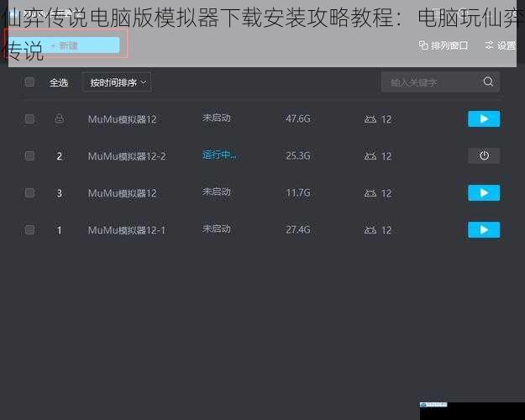Click the 运行中 status text
The width and height of the screenshot is (525, 420).
tap(219, 155)
